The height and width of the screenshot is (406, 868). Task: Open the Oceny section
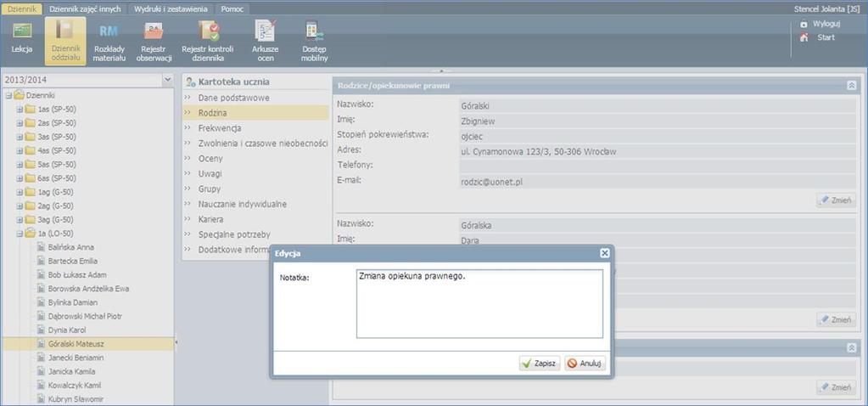tap(210, 159)
